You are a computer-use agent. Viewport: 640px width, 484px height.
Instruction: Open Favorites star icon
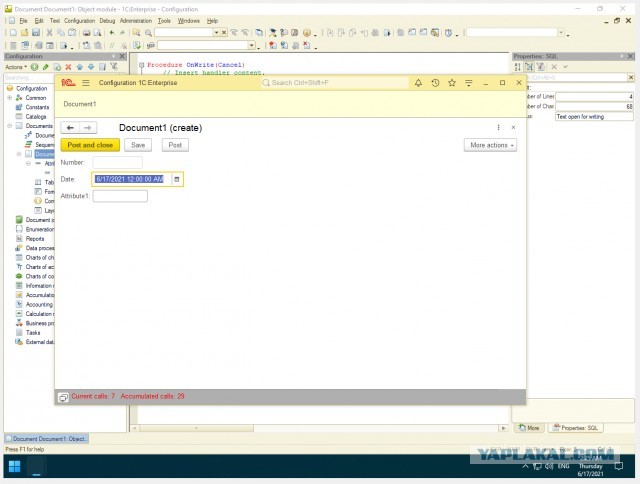click(452, 83)
